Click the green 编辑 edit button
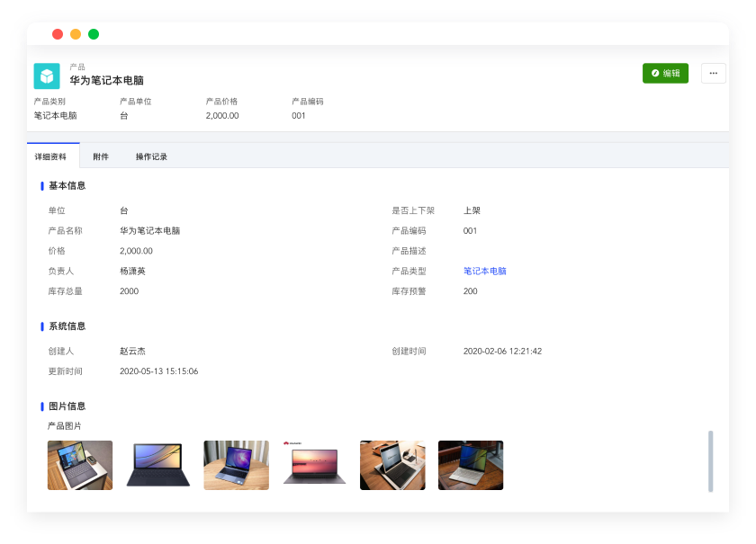The image size is (756, 544). pyautogui.click(x=665, y=73)
